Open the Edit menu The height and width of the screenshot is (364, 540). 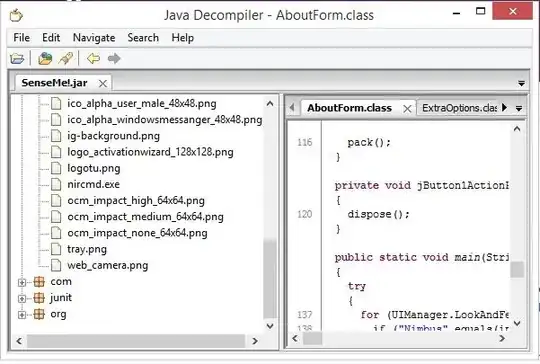pyautogui.click(x=51, y=38)
